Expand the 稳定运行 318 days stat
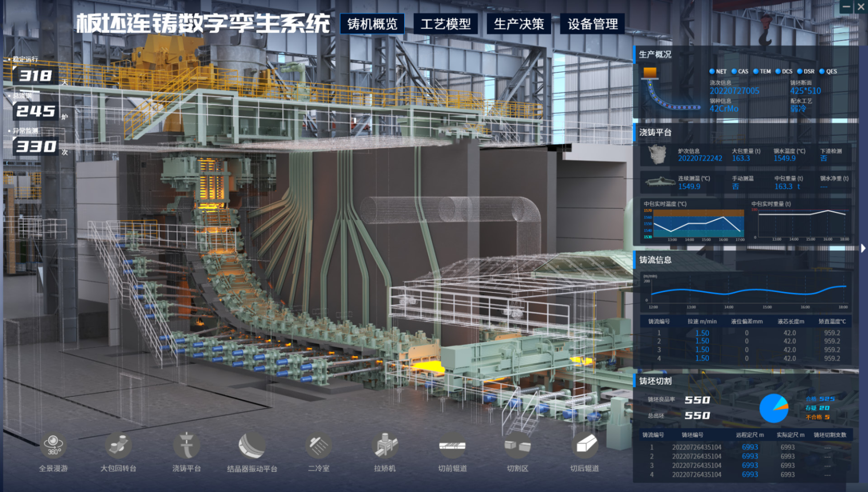This screenshot has width=868, height=492. tap(35, 75)
